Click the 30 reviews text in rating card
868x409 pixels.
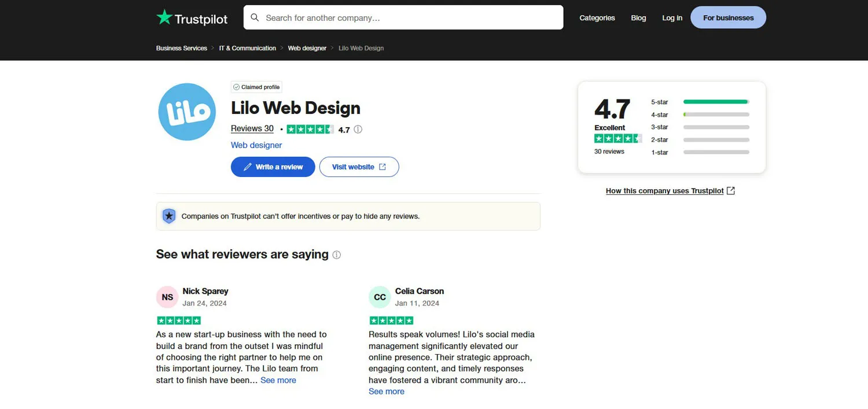(609, 152)
